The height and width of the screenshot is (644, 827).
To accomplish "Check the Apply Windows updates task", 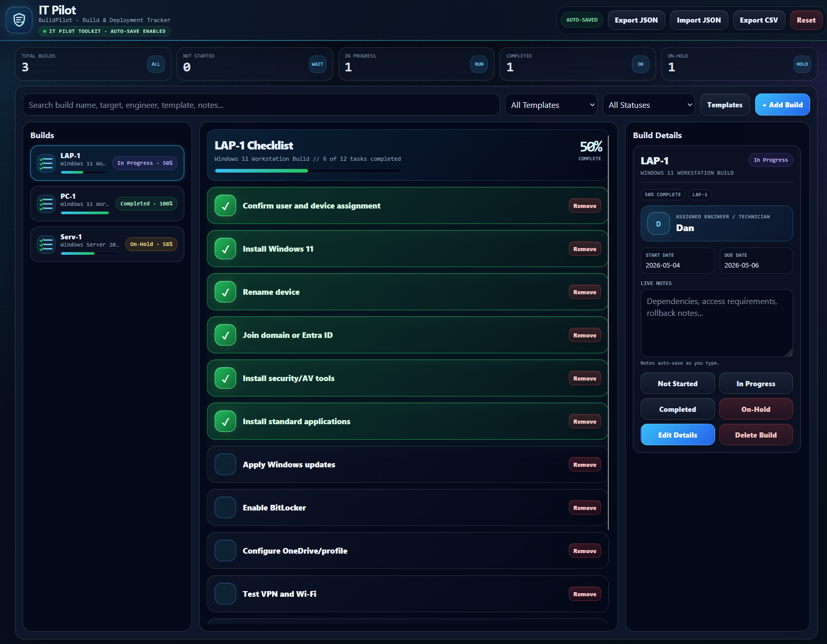I will [225, 465].
